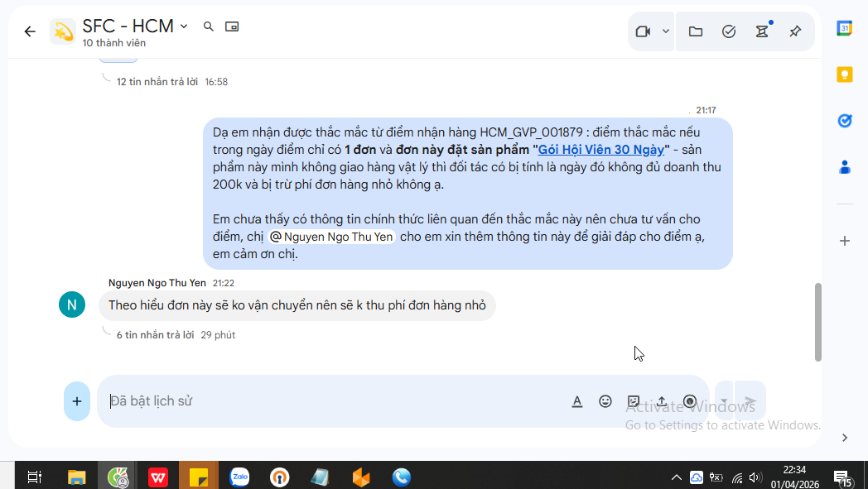This screenshot has height=489, width=868.
Task: Get add-ons with plus icon
Action: (845, 241)
